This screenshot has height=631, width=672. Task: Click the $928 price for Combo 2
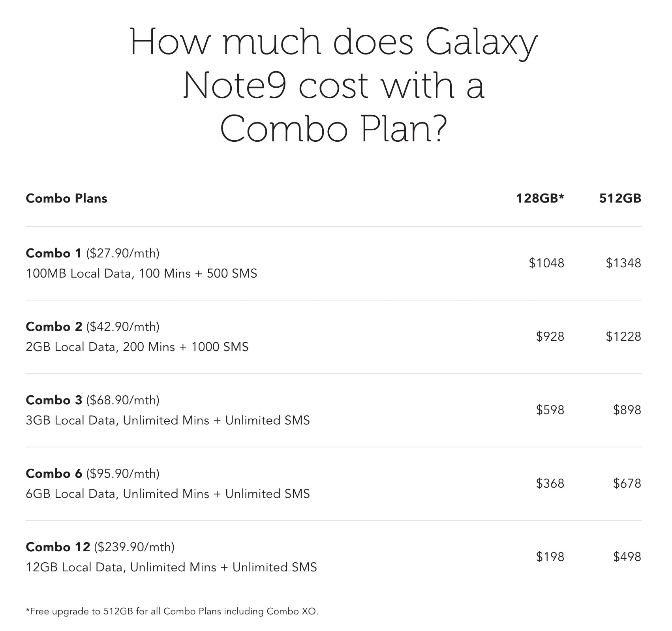[x=550, y=336]
